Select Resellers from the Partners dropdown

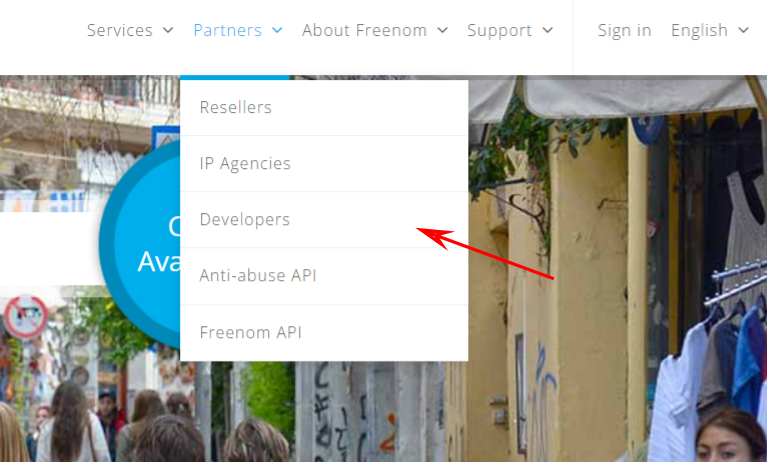pyautogui.click(x=324, y=108)
